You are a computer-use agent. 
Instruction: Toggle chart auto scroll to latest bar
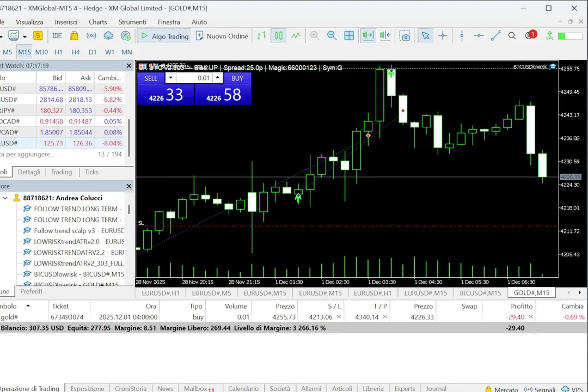pos(368,36)
